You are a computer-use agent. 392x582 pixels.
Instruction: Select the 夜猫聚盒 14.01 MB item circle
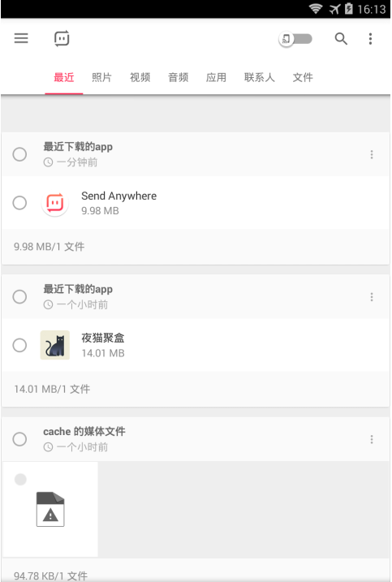click(x=19, y=345)
